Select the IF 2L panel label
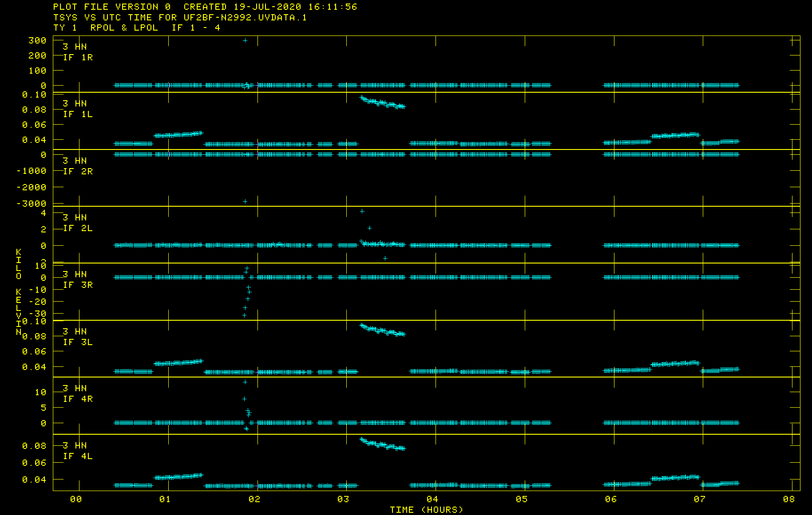 pyautogui.click(x=78, y=228)
